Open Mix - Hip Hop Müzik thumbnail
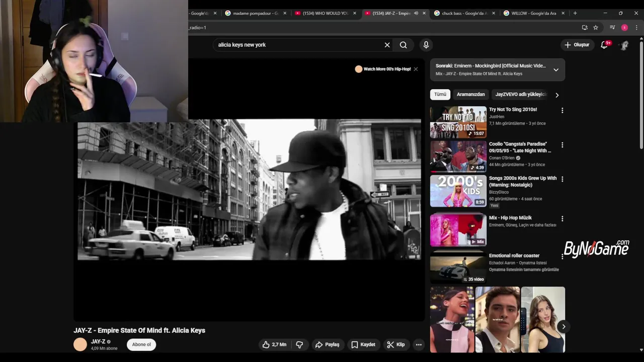 [458, 230]
